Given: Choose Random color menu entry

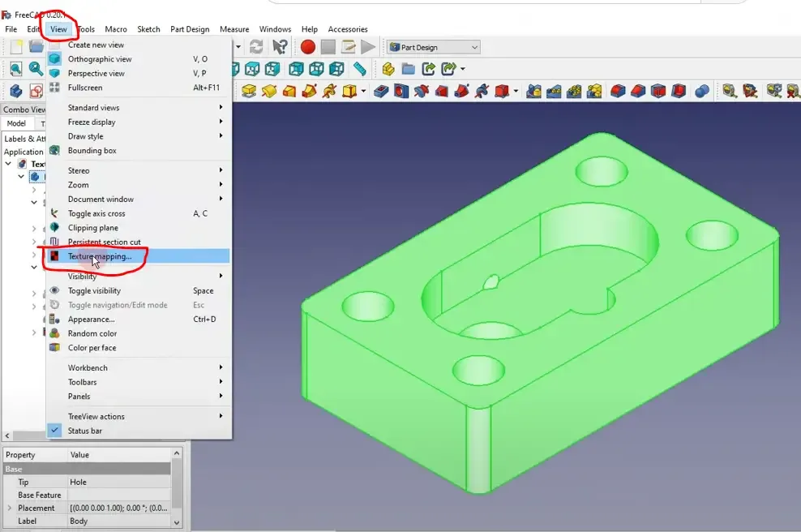Looking at the screenshot, I should (139, 333).
